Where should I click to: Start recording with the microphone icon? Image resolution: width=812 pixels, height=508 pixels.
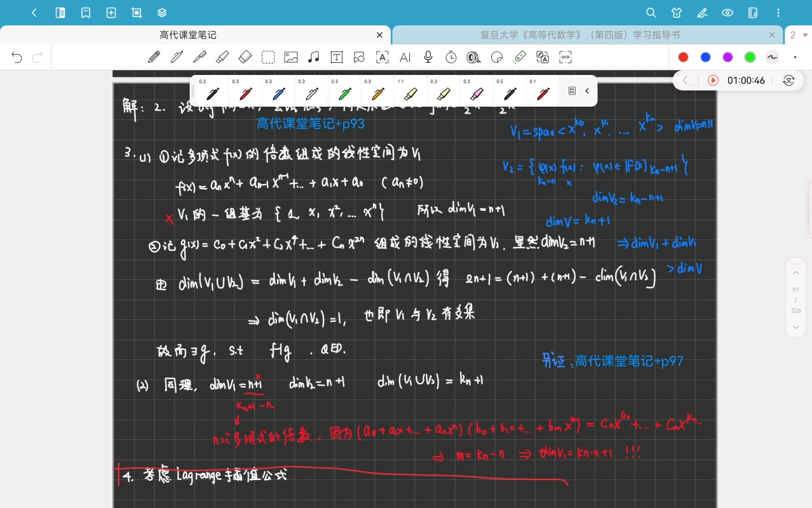[428, 57]
